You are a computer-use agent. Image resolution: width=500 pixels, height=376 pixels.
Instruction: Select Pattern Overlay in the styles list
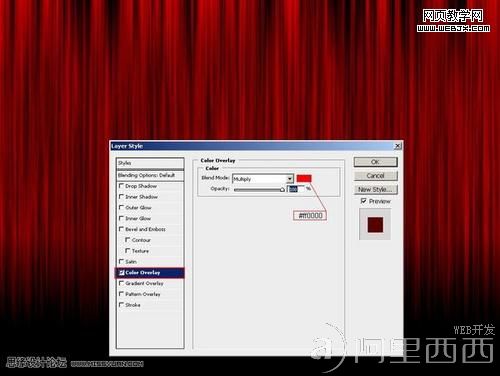click(x=150, y=294)
